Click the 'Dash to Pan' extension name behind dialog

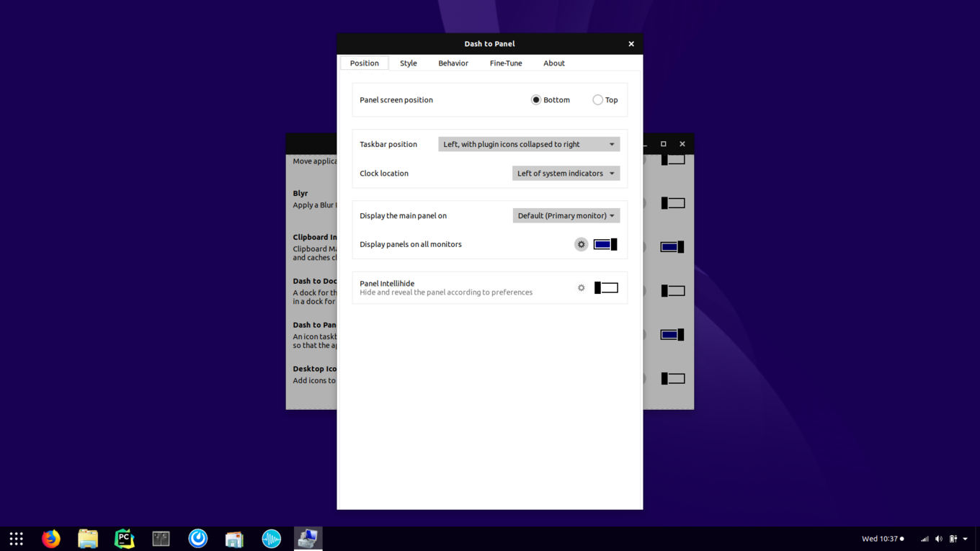(x=315, y=325)
